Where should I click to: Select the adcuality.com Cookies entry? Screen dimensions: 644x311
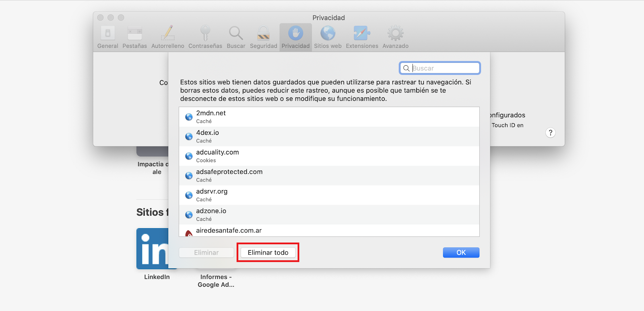tap(328, 156)
